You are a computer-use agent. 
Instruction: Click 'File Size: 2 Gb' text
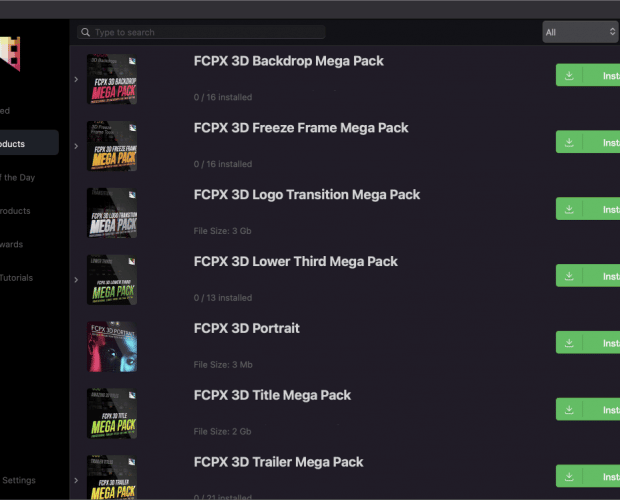pos(222,431)
